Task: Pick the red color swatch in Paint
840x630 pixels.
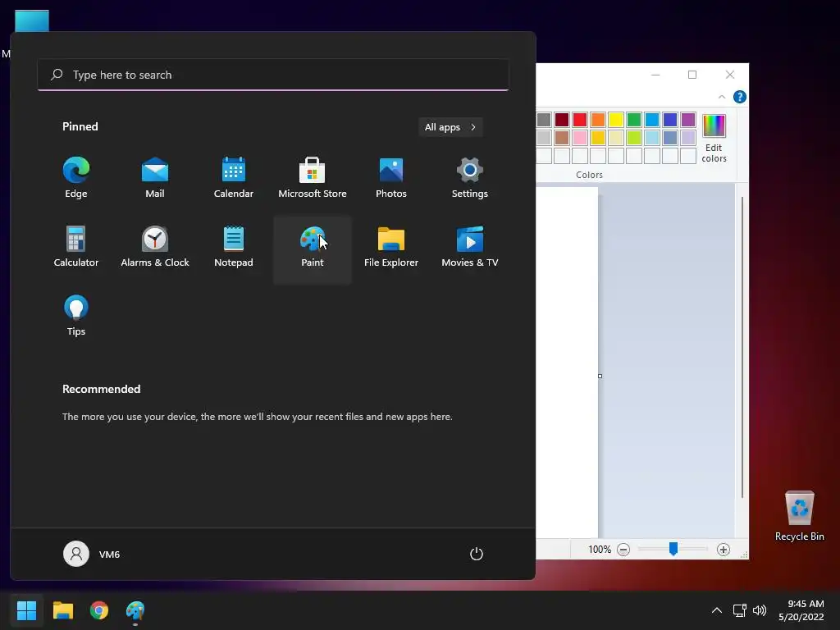Action: click(580, 120)
